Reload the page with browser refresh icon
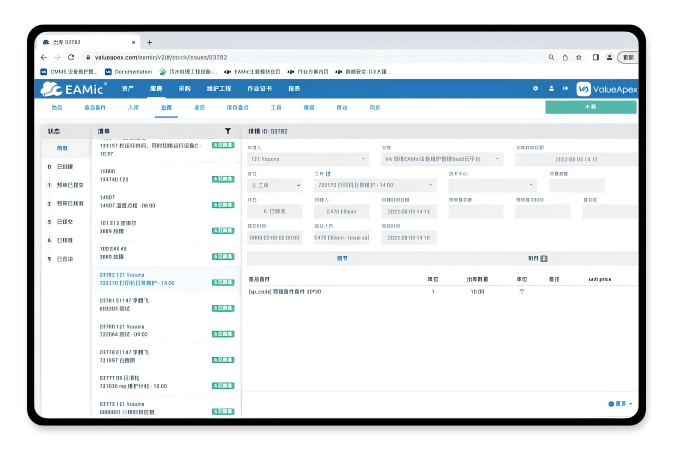The image size is (673, 456). (x=69, y=57)
